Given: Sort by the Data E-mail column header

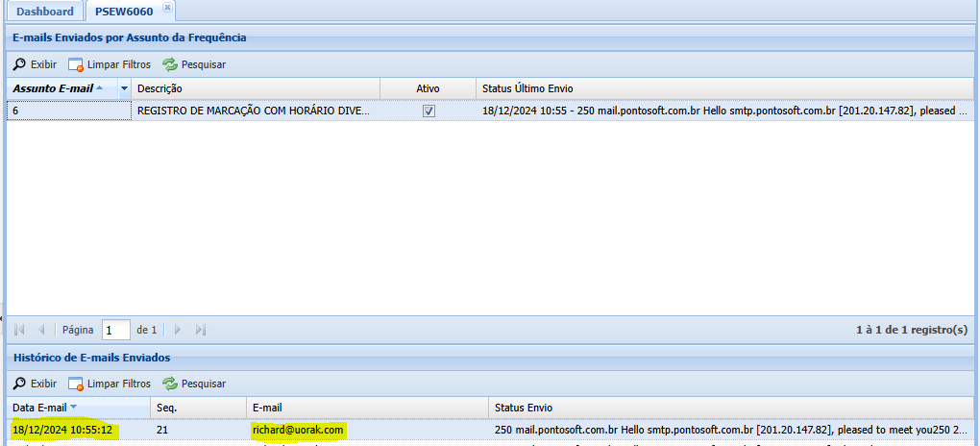Looking at the screenshot, I should [x=78, y=408].
